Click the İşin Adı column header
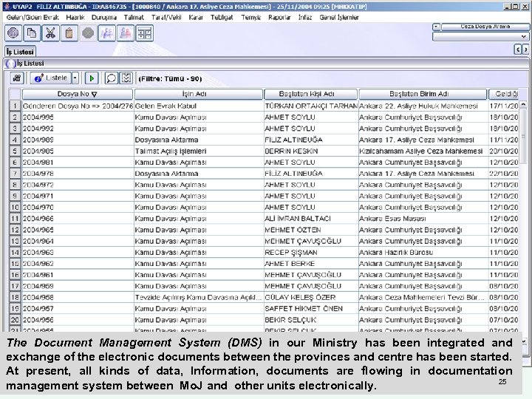This screenshot has height=399, width=532. point(199,94)
